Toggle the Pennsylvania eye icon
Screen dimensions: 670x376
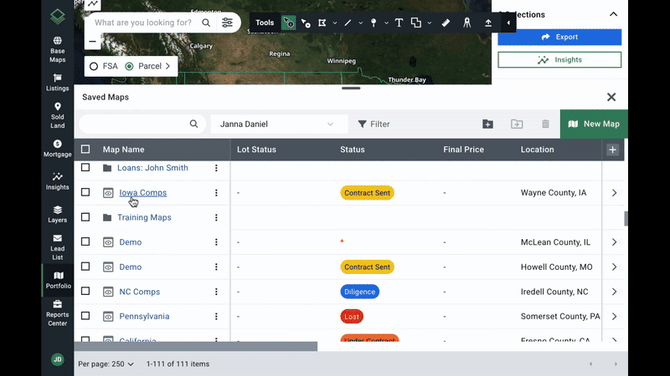(108, 317)
